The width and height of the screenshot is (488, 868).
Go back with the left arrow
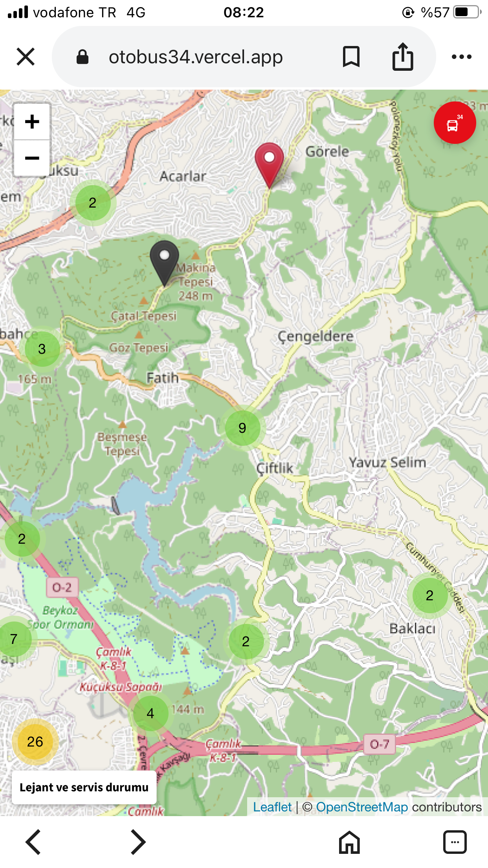(x=33, y=842)
